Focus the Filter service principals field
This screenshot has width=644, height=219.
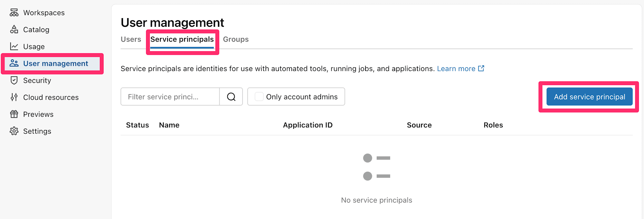[x=170, y=97]
